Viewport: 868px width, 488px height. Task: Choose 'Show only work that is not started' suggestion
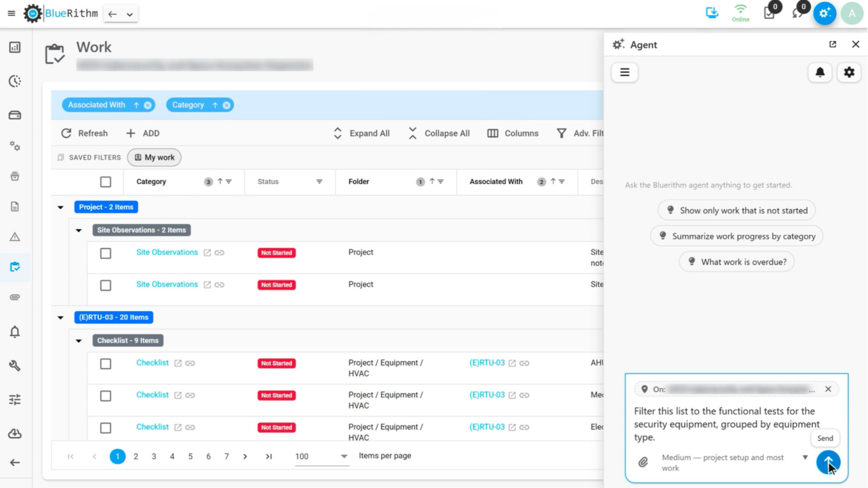point(737,210)
